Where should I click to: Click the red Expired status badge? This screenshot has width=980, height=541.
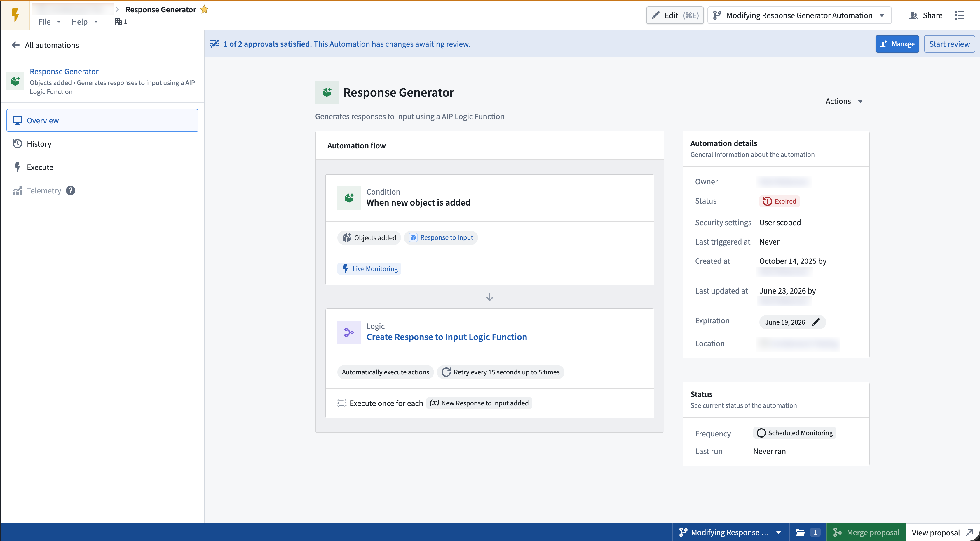pos(779,201)
